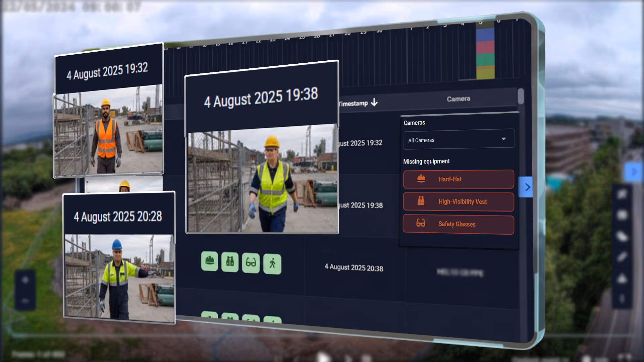The width and height of the screenshot is (644, 362).
Task: Click the blue right-chevron panel arrow
Action: pyautogui.click(x=527, y=187)
